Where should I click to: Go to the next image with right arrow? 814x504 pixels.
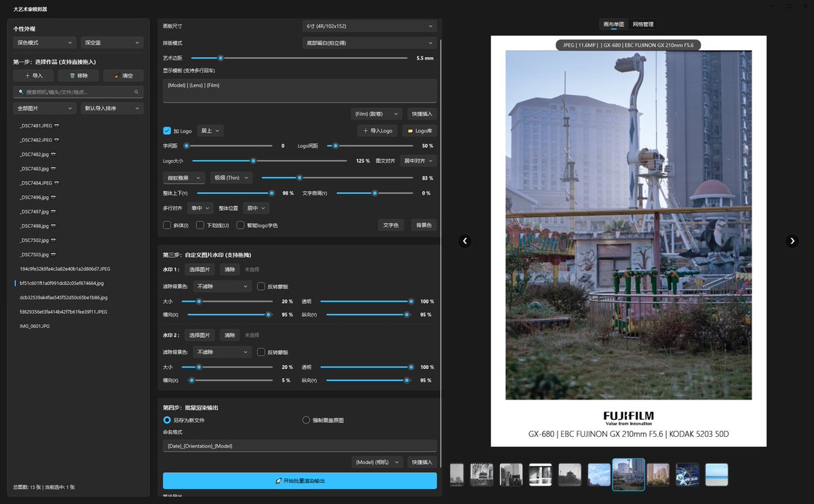pos(792,241)
